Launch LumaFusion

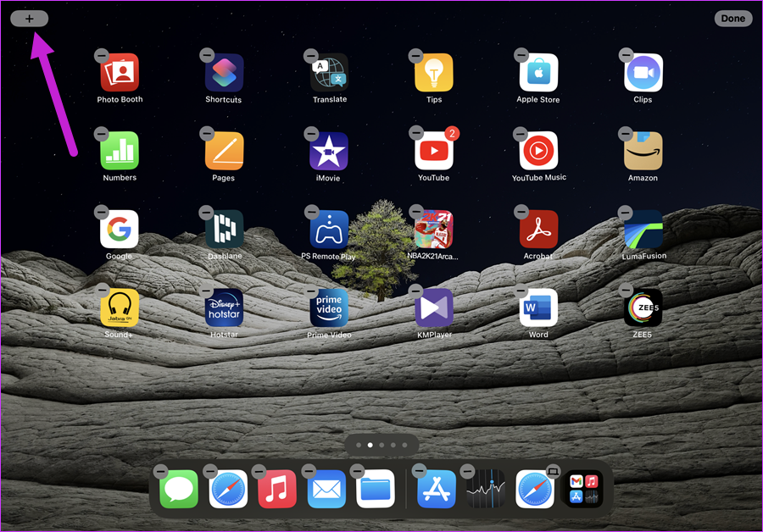point(643,229)
